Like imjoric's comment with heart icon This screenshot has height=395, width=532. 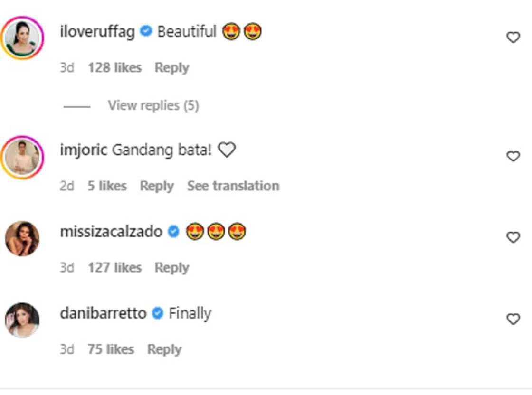513,156
